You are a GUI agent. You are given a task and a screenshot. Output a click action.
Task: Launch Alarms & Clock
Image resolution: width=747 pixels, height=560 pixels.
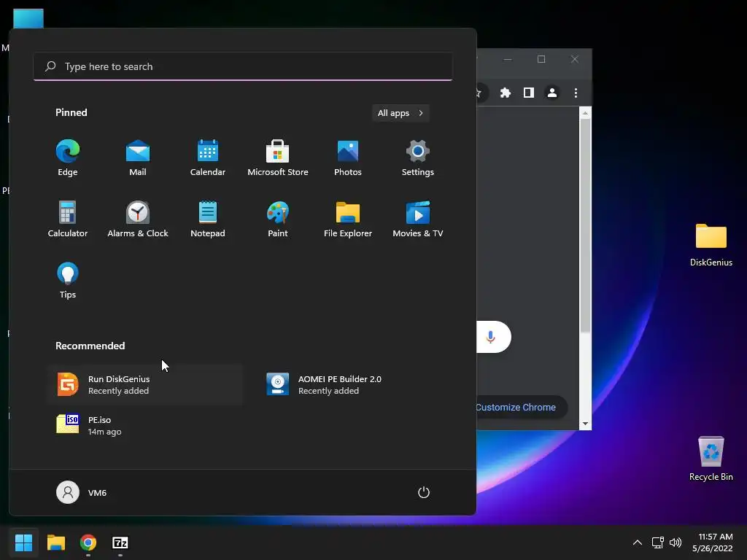tap(138, 219)
